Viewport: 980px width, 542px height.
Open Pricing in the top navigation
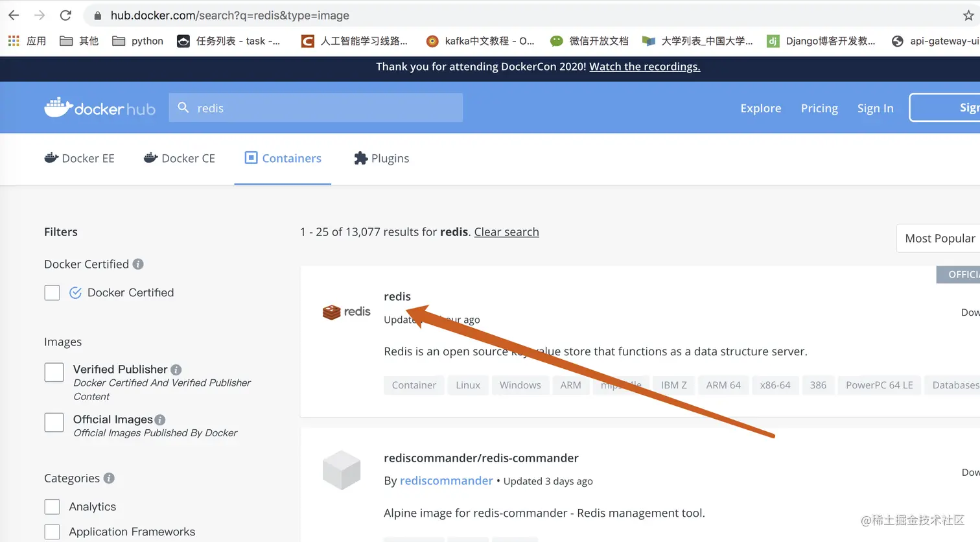coord(819,108)
